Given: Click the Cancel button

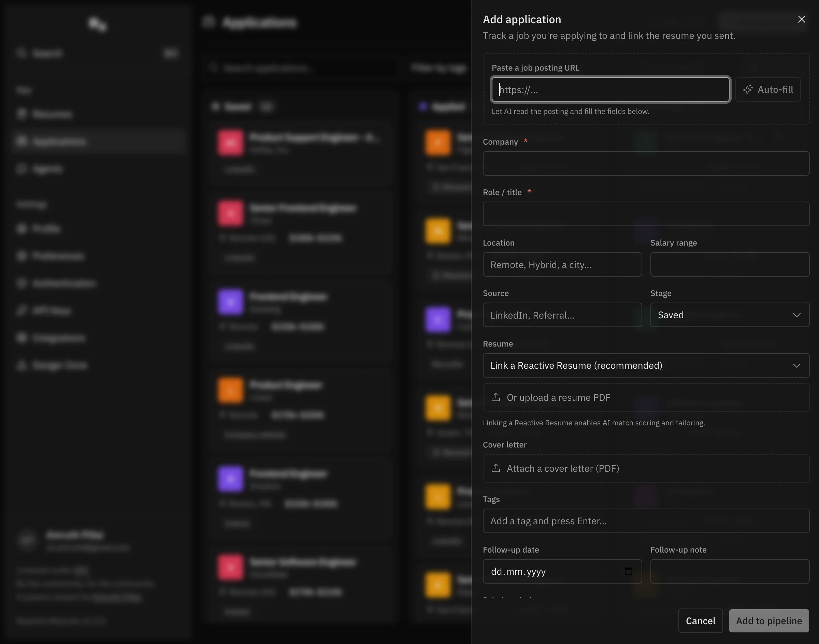Looking at the screenshot, I should click(x=700, y=620).
